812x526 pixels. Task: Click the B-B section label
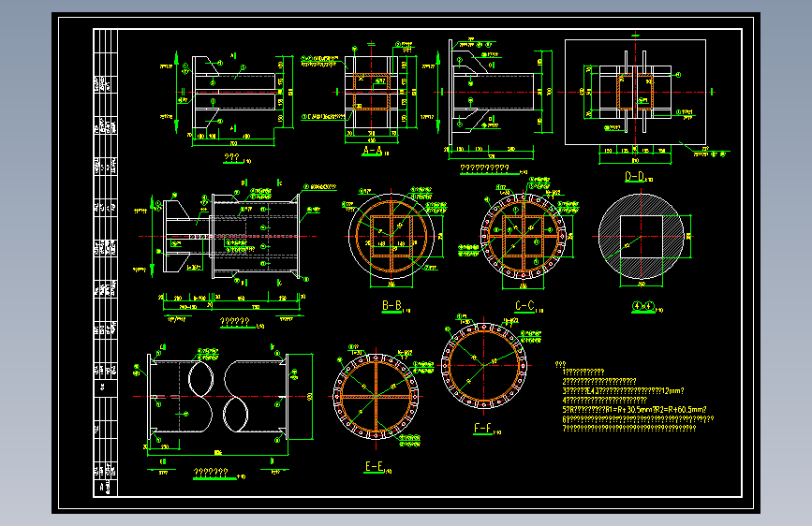[x=392, y=306]
